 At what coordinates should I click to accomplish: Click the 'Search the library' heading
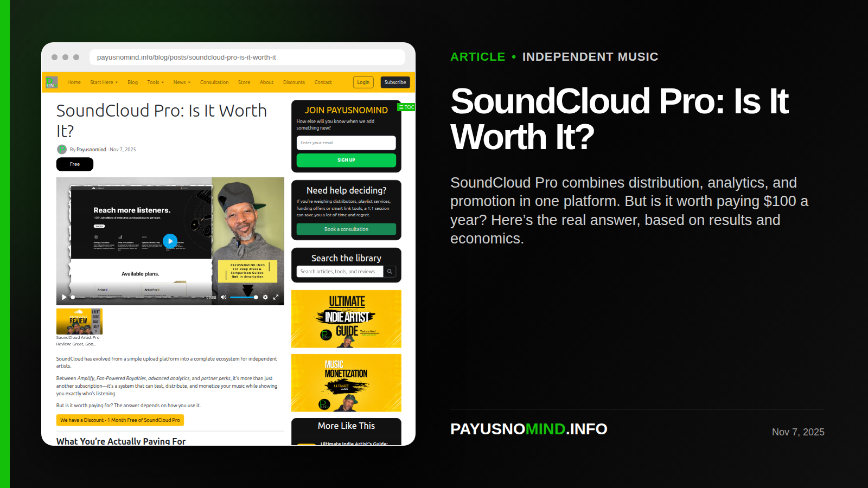click(x=346, y=258)
